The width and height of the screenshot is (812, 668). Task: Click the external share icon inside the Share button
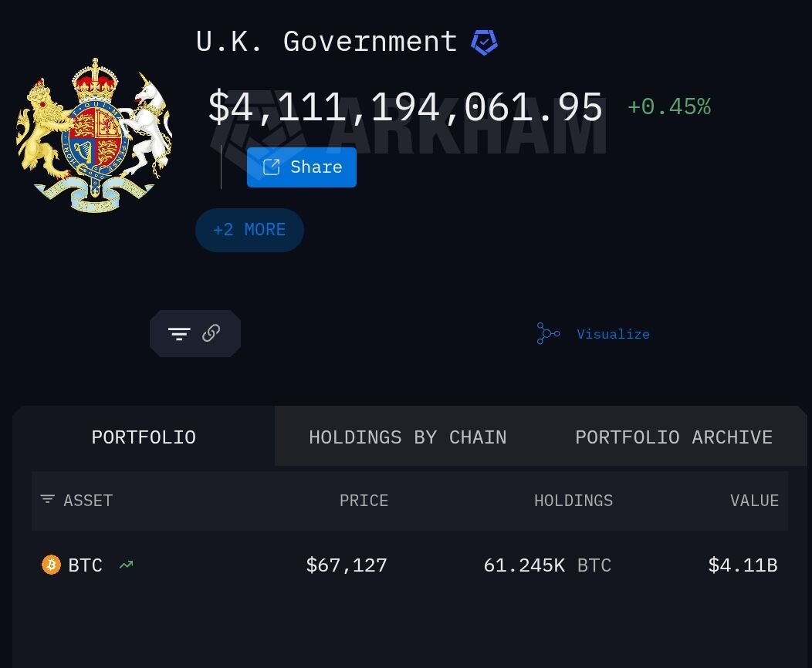coord(272,167)
